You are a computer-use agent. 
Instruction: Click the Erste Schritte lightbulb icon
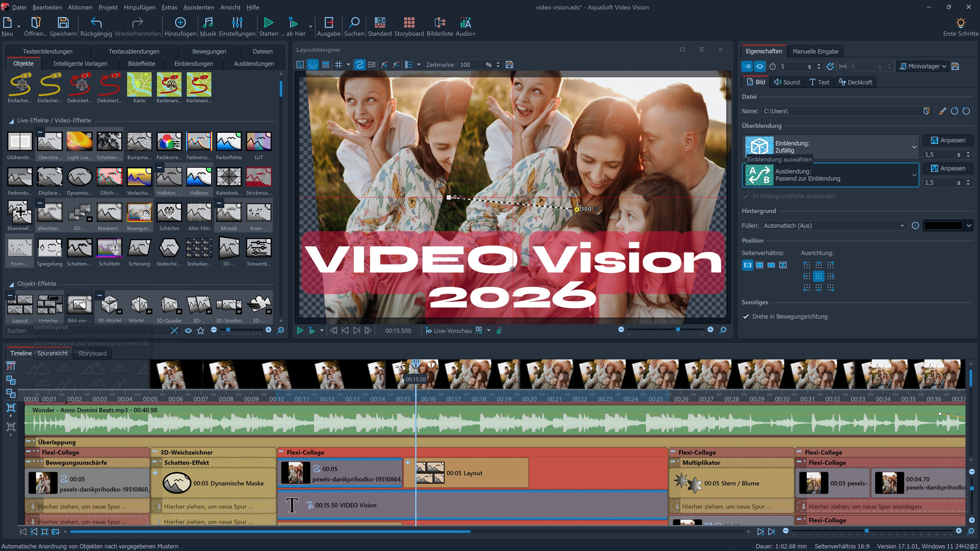(960, 23)
